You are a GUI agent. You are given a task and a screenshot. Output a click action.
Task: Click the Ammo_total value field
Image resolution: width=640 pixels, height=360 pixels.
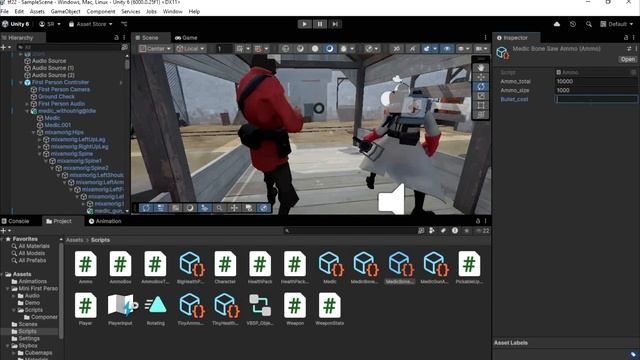click(596, 81)
